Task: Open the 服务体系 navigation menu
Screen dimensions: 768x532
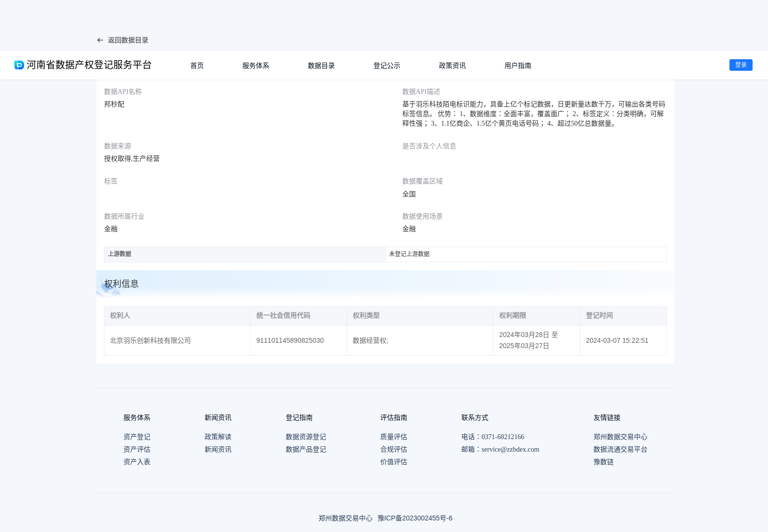Action: (x=256, y=65)
